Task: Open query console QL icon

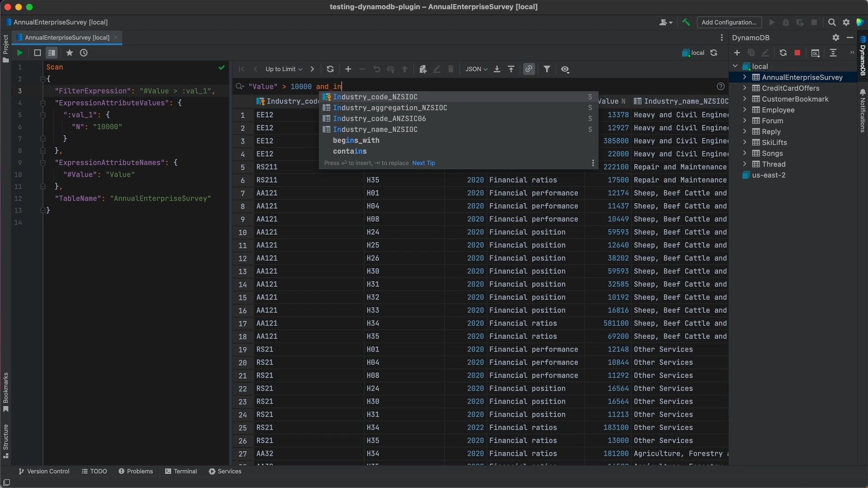Action: coord(815,53)
